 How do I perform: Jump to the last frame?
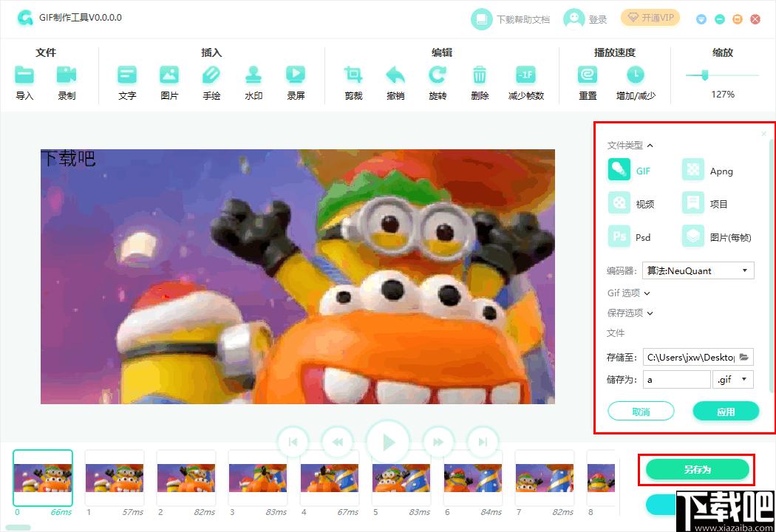483,442
